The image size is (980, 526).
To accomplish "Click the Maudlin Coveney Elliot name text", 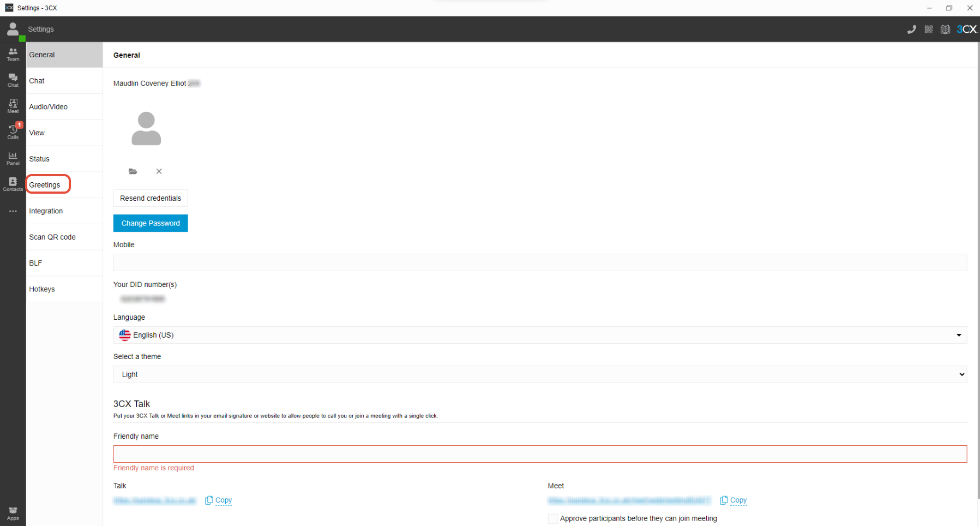I will coord(150,83).
